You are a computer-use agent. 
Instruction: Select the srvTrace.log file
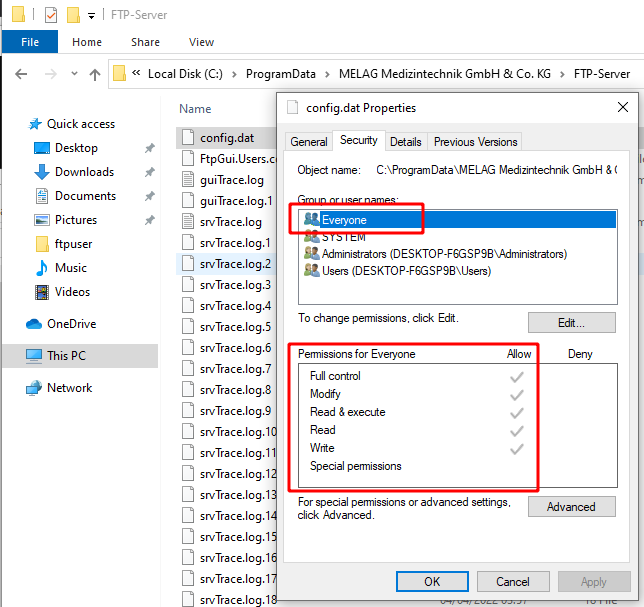(x=231, y=222)
